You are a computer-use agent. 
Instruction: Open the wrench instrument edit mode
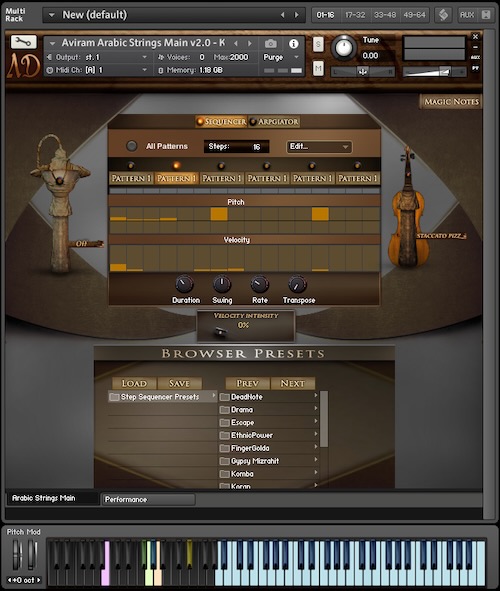click(23, 42)
